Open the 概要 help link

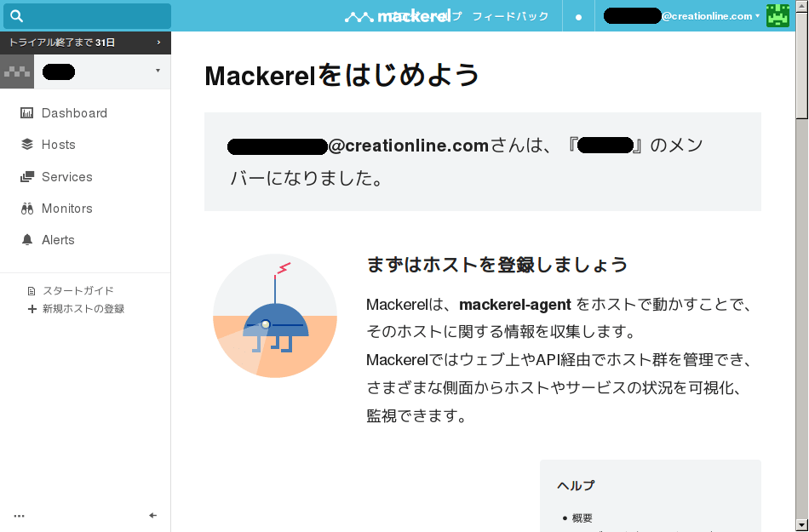[582, 518]
